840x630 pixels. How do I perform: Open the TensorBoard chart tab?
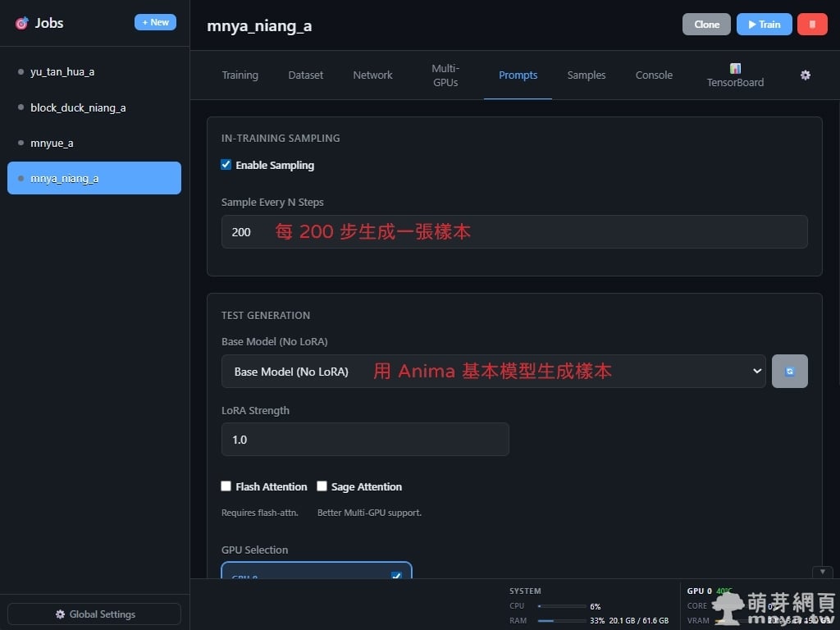point(735,75)
